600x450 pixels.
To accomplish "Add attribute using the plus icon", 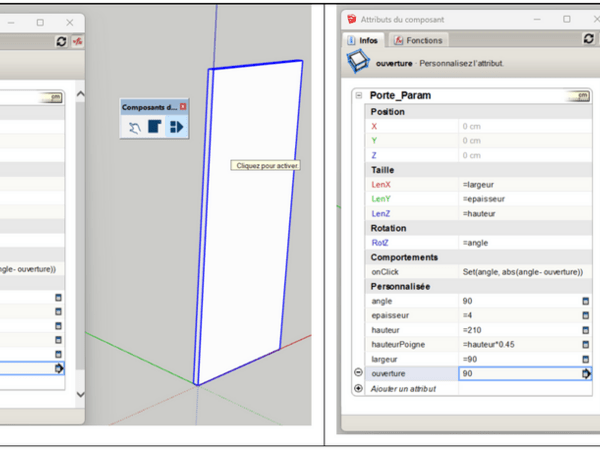I will [359, 388].
